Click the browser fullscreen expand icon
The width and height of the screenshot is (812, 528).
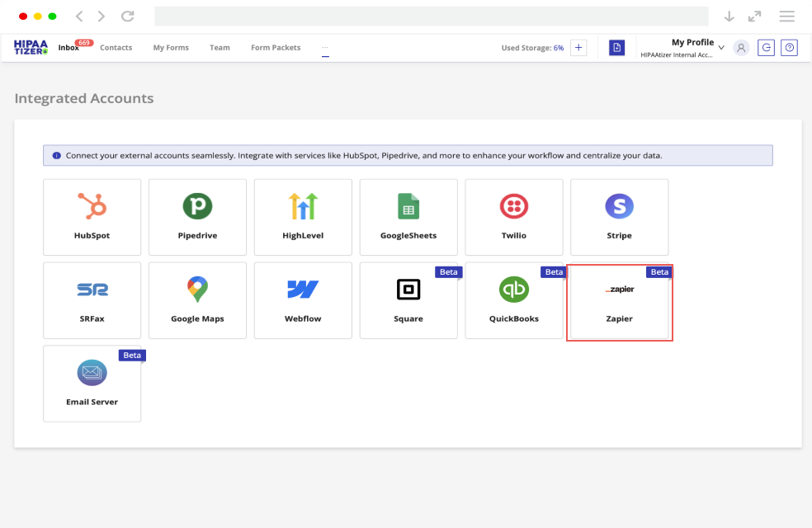[754, 16]
